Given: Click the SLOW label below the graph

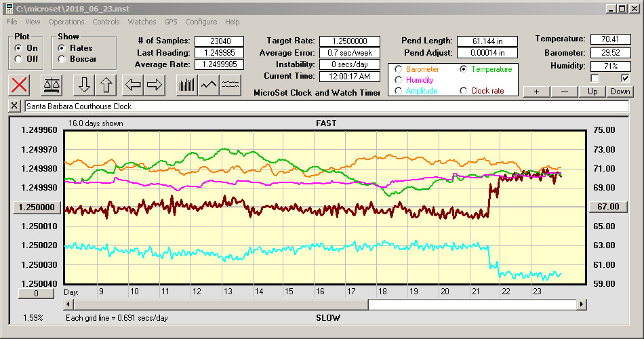Looking at the screenshot, I should (x=327, y=317).
